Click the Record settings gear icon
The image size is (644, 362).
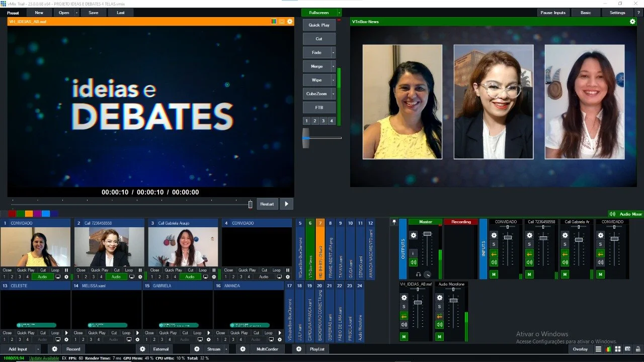pyautogui.click(x=55, y=349)
